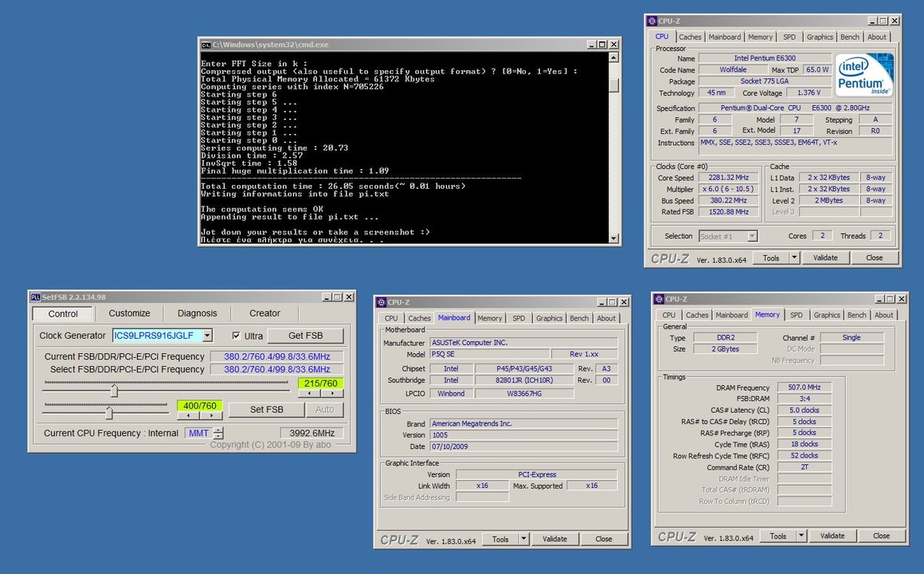Click Core Speed value 2281.32 MHz
Viewport: 924px width, 574px height.
[x=728, y=178]
